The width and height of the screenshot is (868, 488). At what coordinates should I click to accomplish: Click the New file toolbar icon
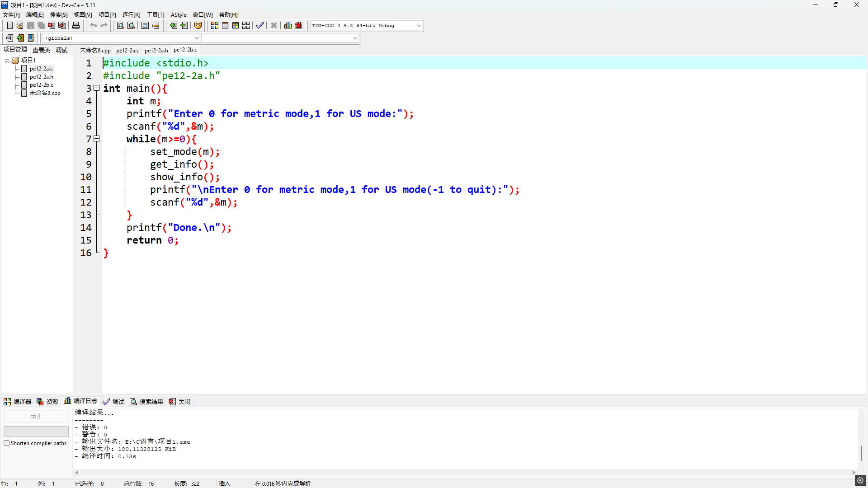tap(9, 25)
